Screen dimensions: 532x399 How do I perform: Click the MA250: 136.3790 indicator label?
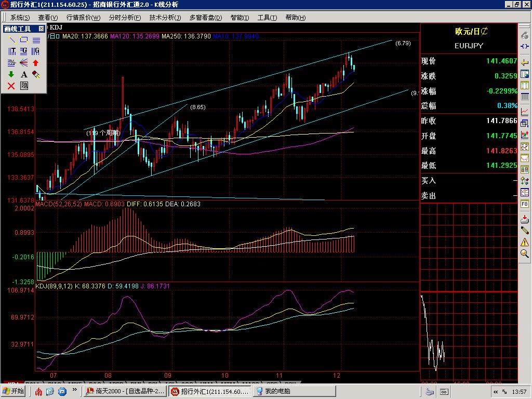[187, 36]
